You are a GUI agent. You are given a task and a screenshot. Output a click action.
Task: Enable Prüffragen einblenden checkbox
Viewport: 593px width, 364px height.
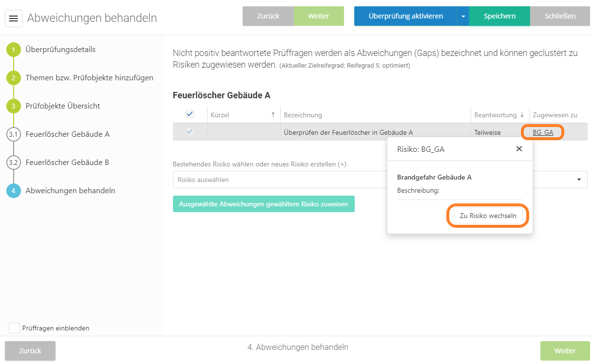click(x=15, y=328)
